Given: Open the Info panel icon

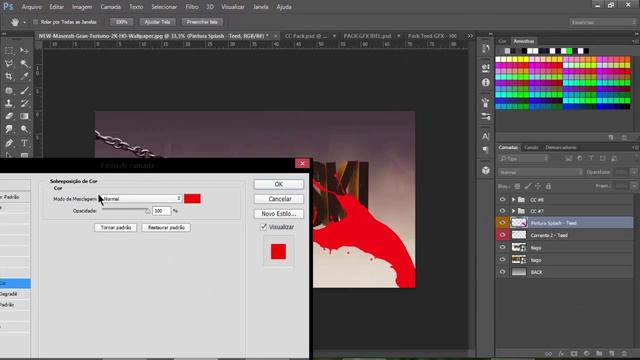Looking at the screenshot, I should (x=486, y=82).
